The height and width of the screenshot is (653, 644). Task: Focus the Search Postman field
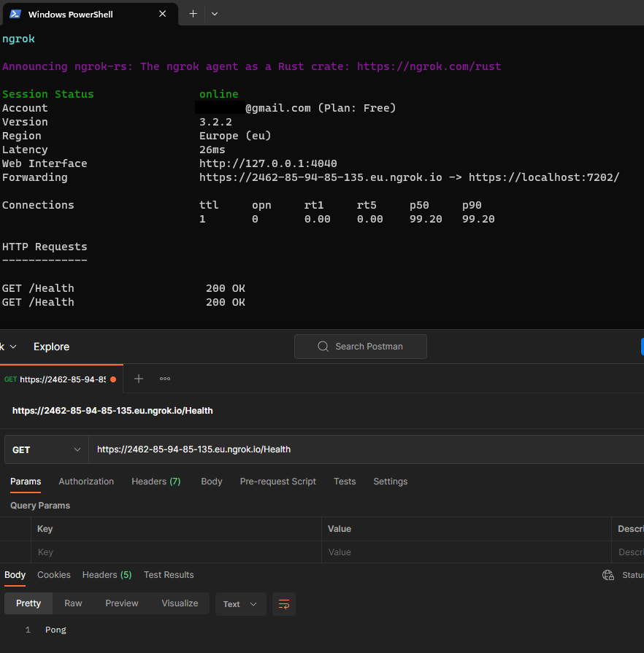tap(361, 347)
